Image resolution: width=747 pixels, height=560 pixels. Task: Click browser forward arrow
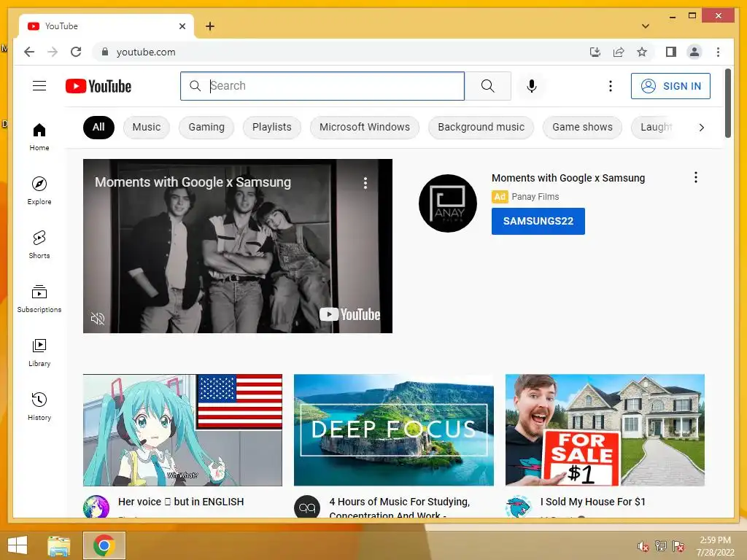pyautogui.click(x=53, y=52)
